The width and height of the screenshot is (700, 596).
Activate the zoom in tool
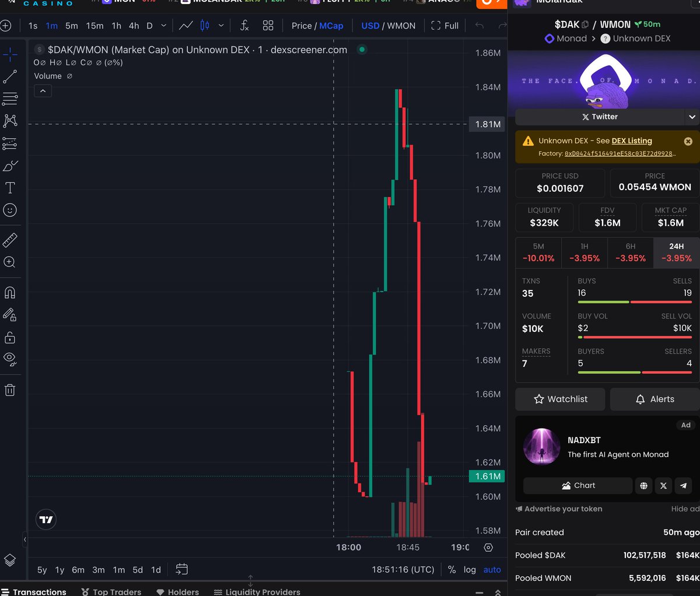pyautogui.click(x=10, y=262)
